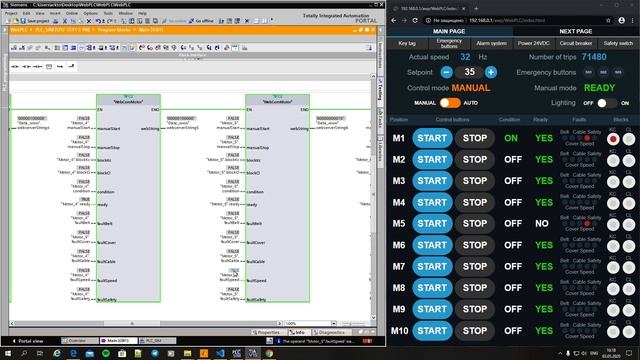Open the Options menu
Image resolution: width=640 pixels, height=360 pixels.
click(90, 13)
